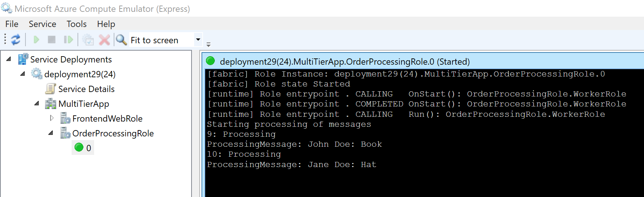644x197 pixels.
Task: Expand the FrontendWebRole node
Action: [x=52, y=118]
